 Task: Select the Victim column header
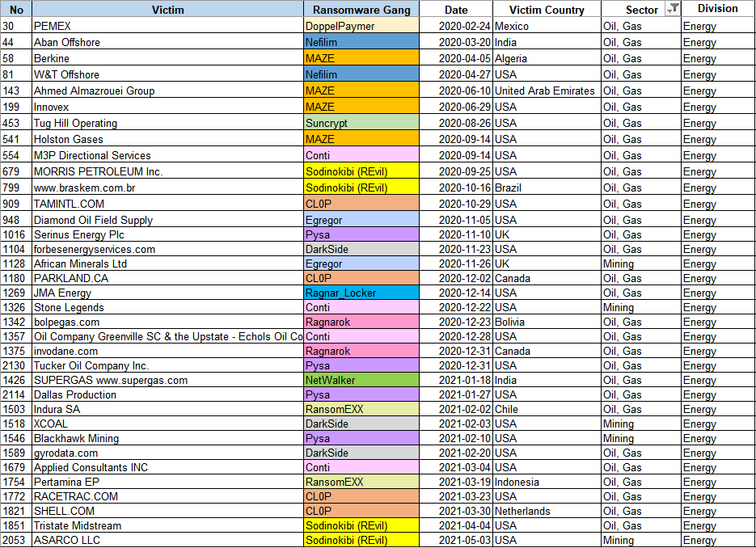coord(168,9)
